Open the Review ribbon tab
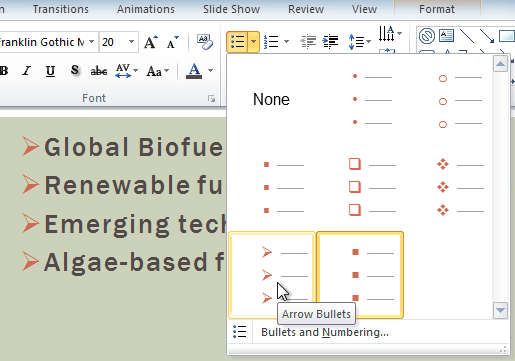 click(x=306, y=9)
